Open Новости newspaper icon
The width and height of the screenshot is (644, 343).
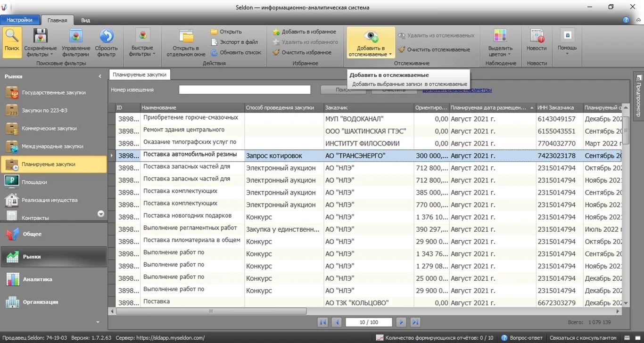coord(537,36)
